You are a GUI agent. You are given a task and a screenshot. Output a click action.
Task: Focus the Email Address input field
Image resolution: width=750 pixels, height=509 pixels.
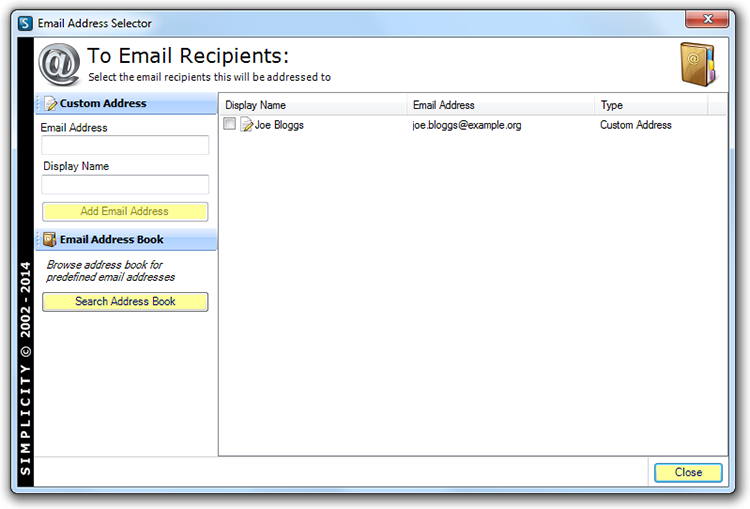tap(125, 146)
